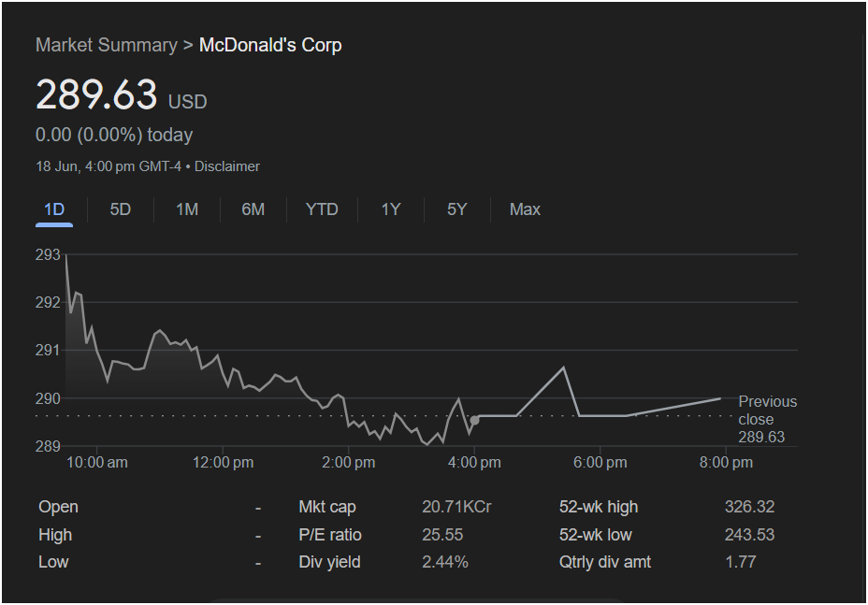
Task: Click the P/E ratio label
Action: pos(330,535)
